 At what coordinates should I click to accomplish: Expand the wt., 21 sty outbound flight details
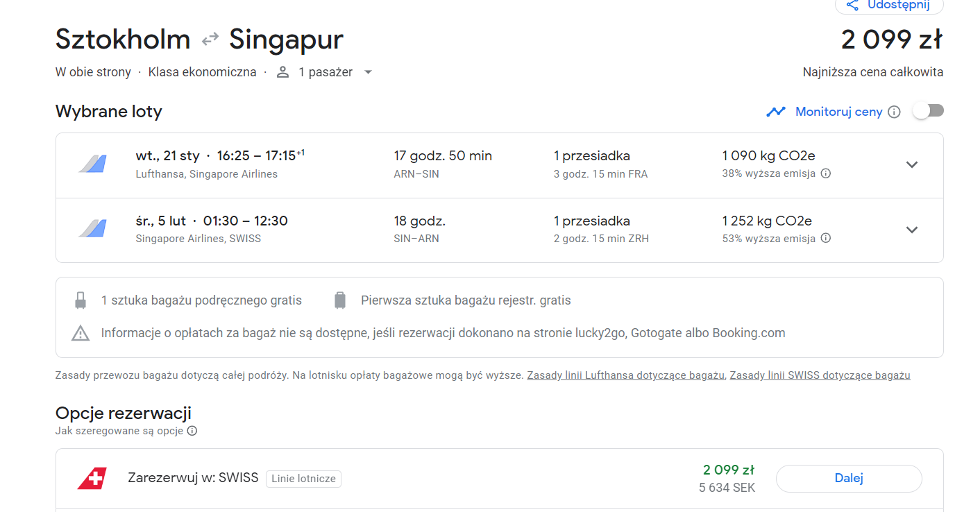tap(912, 164)
